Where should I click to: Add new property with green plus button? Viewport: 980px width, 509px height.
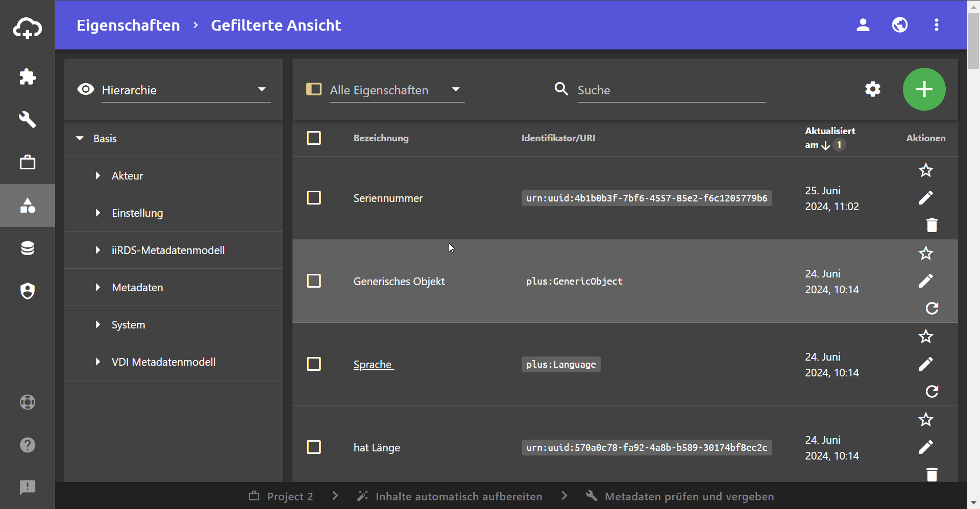(x=924, y=89)
